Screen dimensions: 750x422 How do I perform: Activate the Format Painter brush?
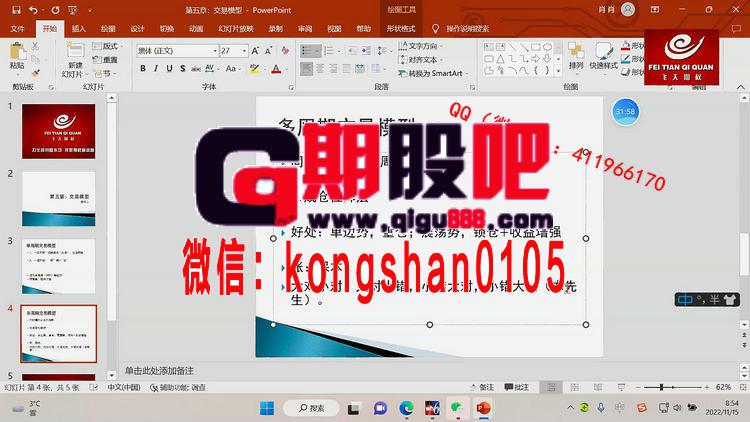[x=35, y=73]
